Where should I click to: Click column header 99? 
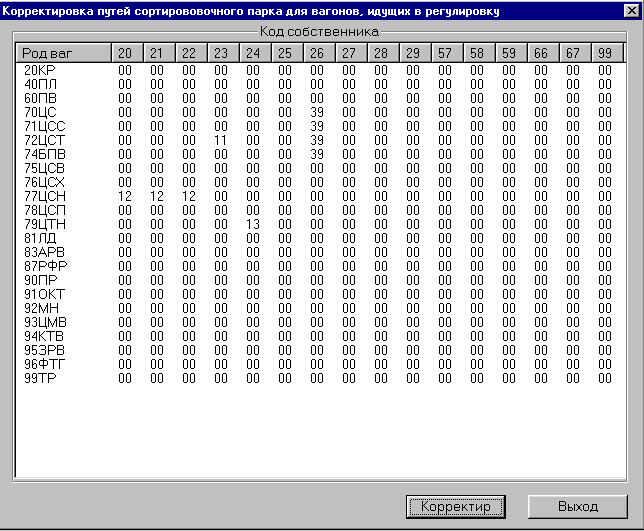pos(607,53)
